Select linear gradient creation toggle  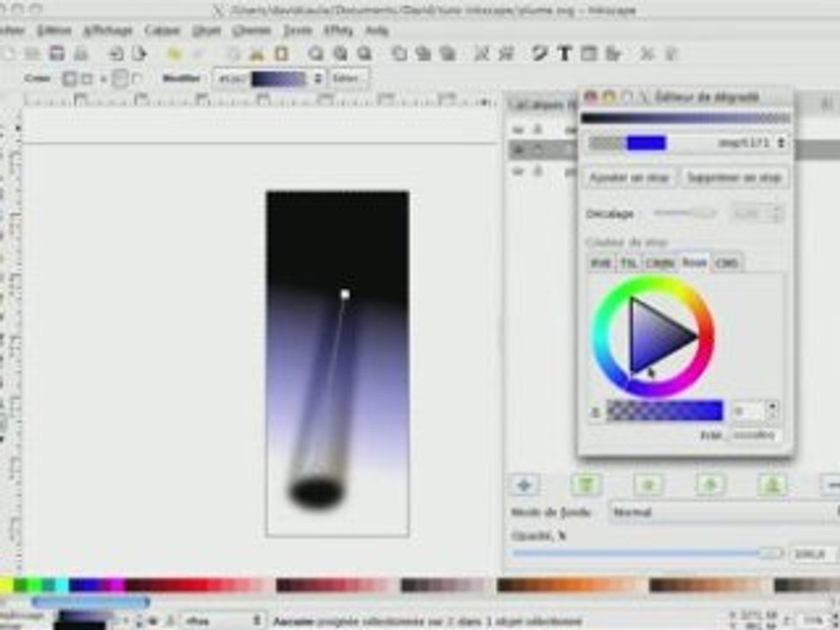tap(69, 80)
